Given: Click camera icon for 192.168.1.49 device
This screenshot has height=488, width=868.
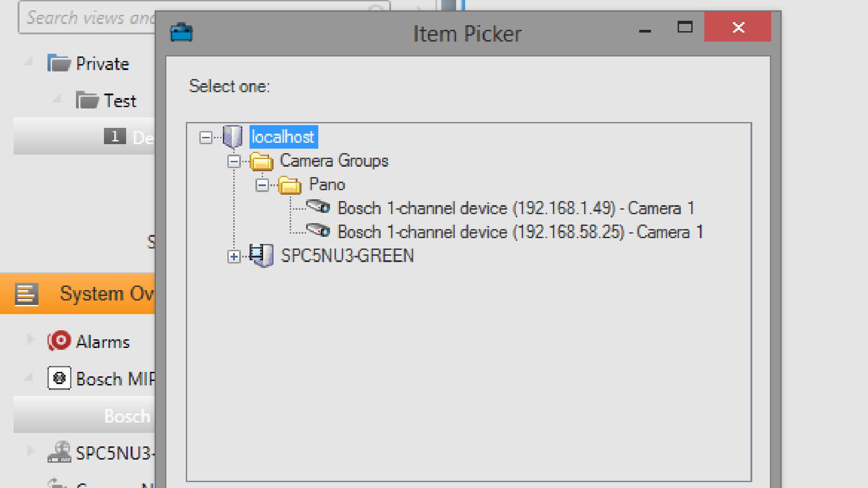Looking at the screenshot, I should (318, 207).
